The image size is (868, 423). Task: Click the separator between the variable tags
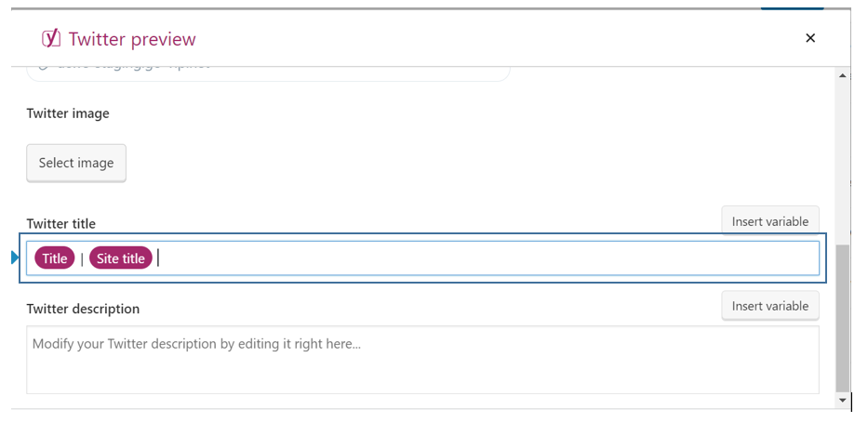pyautogui.click(x=82, y=258)
